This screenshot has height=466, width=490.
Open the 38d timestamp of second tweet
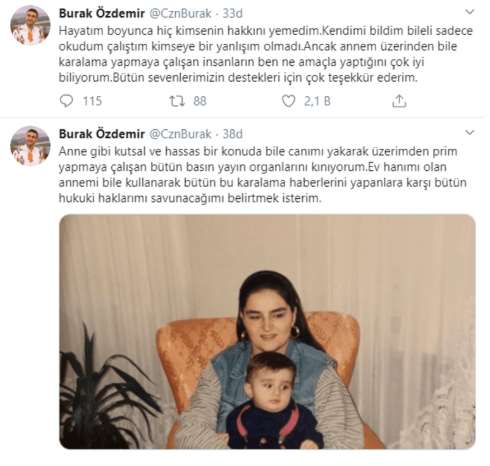[232, 134]
